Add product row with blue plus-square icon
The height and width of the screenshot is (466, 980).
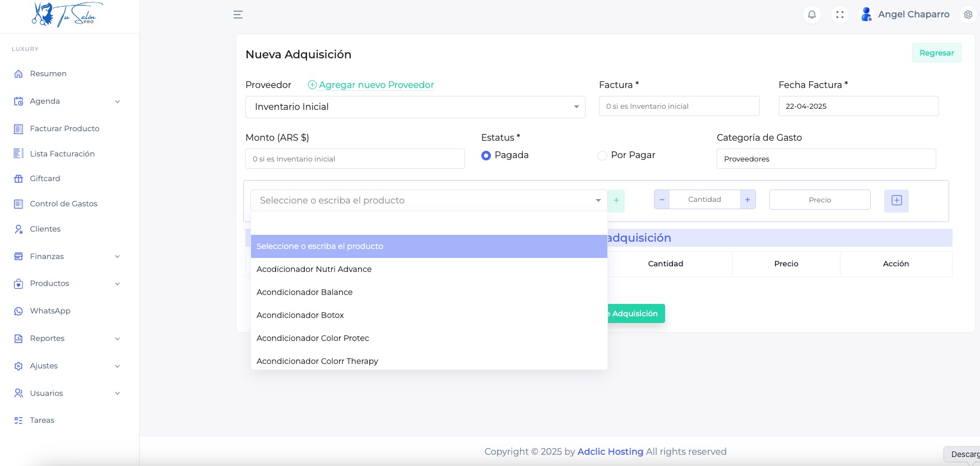(896, 200)
